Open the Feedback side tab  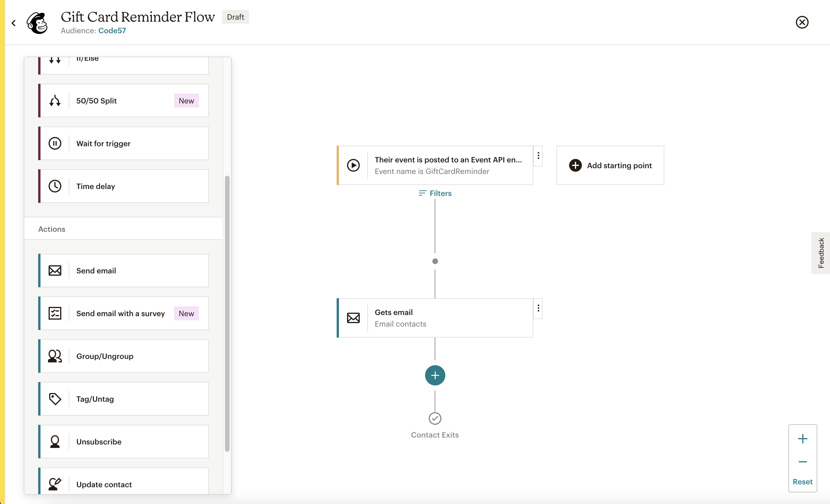821,253
